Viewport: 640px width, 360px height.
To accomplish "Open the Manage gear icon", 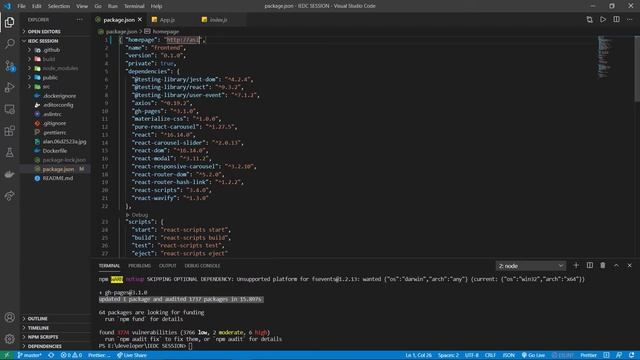I will tap(9, 338).
